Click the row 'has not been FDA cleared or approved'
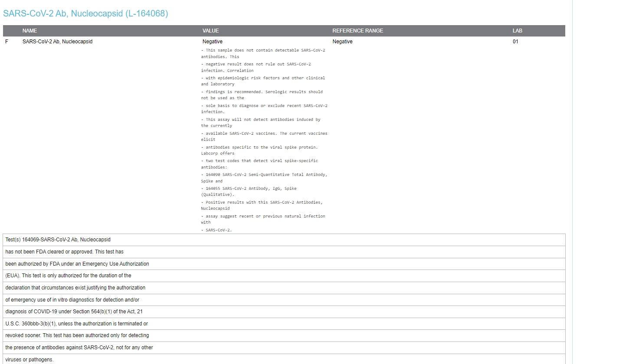This screenshot has height=364, width=626. point(284,252)
